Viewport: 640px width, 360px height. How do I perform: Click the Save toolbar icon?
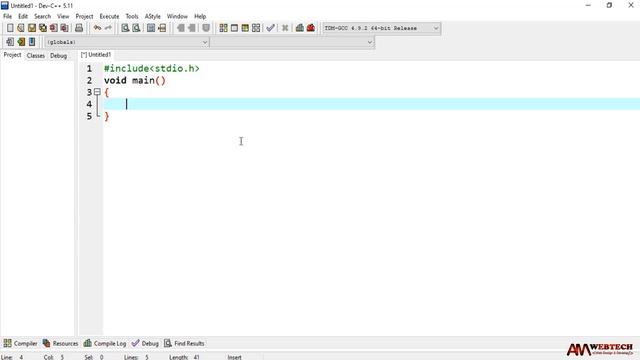coord(32,28)
